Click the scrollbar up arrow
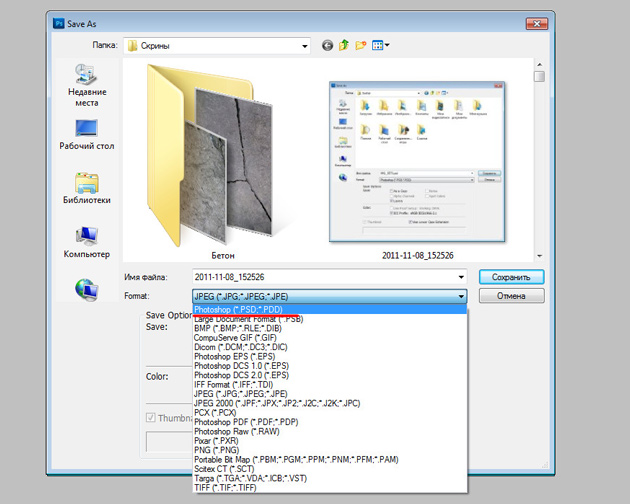 [x=540, y=64]
